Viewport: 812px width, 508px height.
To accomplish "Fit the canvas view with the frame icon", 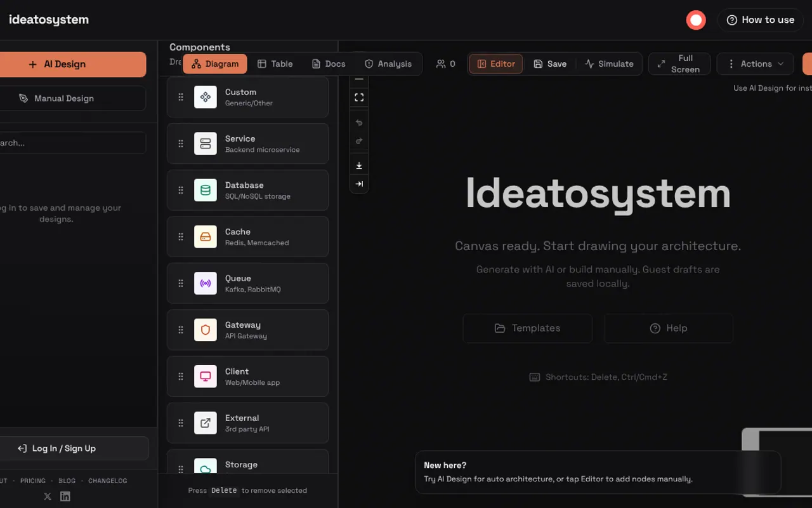I will (359, 97).
